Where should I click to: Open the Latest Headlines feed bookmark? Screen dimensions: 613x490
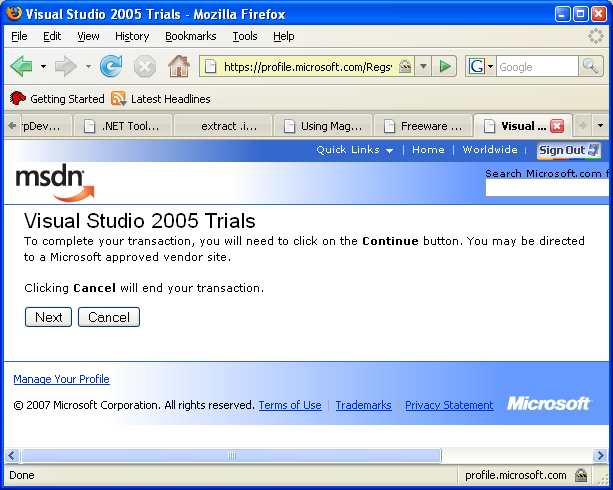161,99
